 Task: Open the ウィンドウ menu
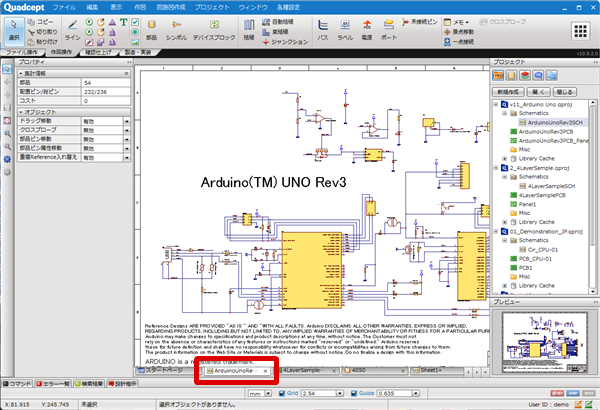(x=253, y=7)
